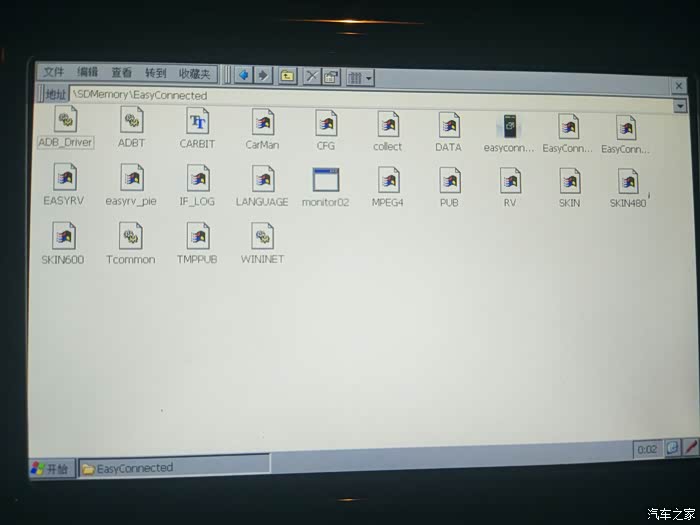Close the explorer window with X
The image size is (700, 525).
[x=679, y=86]
